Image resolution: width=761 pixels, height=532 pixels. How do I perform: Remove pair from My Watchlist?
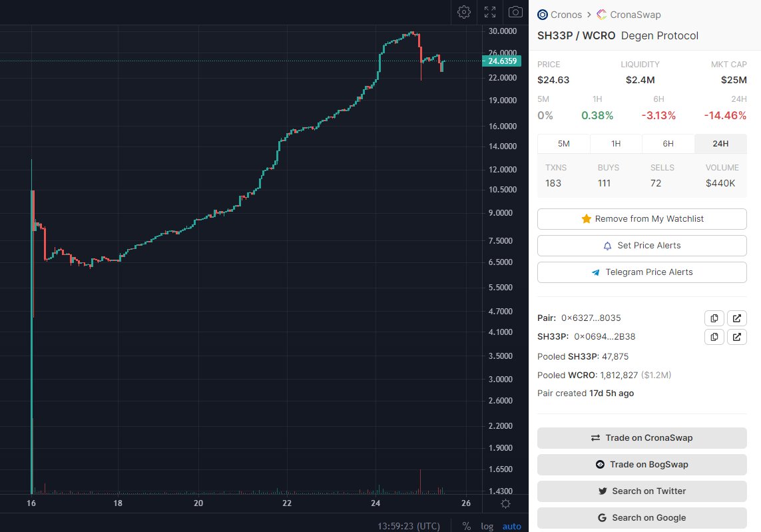tap(642, 219)
